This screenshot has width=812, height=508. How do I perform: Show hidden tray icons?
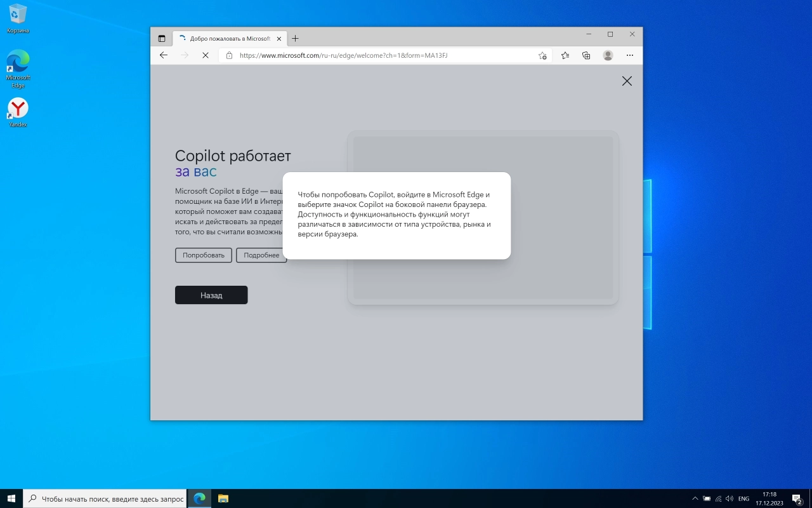tap(695, 498)
